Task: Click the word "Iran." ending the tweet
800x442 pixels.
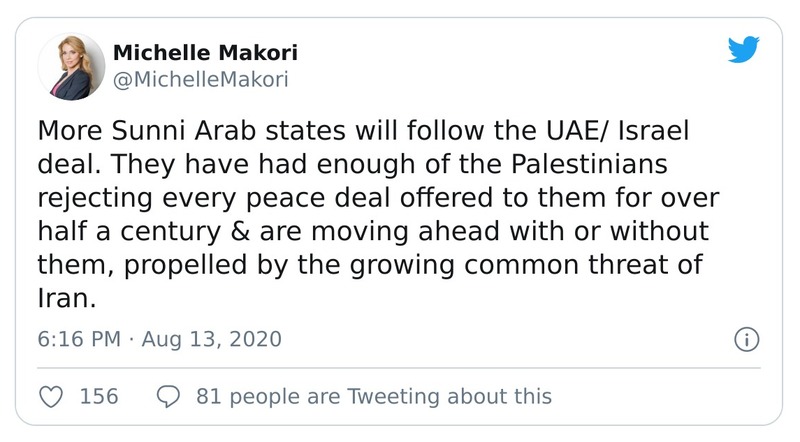Action: [64, 296]
